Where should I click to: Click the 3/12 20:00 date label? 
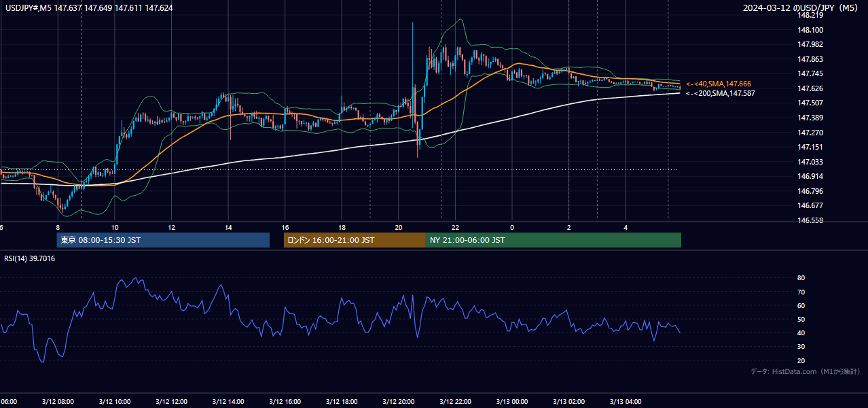point(399,401)
